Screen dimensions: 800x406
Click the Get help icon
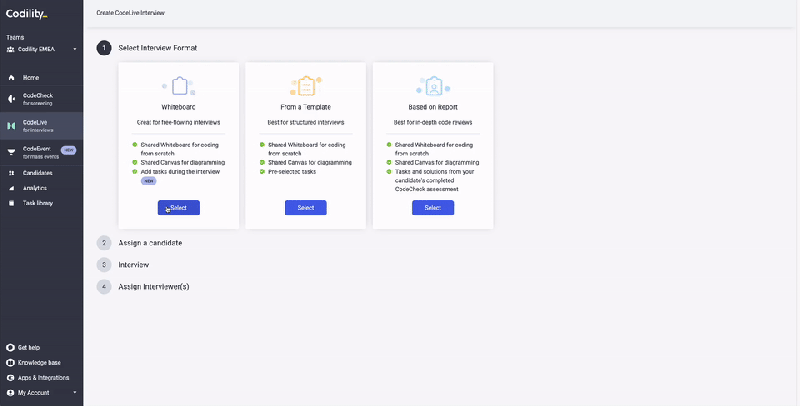10,348
